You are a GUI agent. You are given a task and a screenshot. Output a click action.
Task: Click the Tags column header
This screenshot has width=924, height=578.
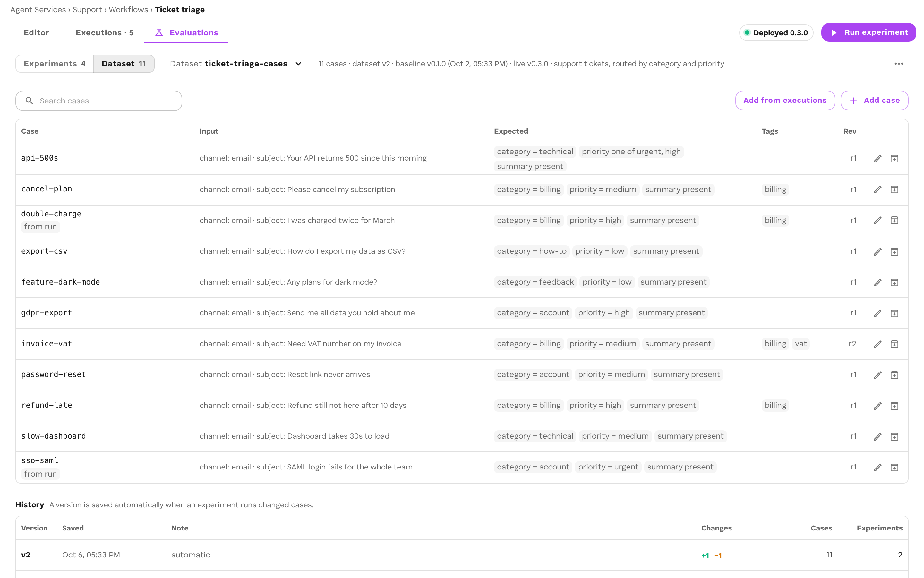tap(769, 131)
